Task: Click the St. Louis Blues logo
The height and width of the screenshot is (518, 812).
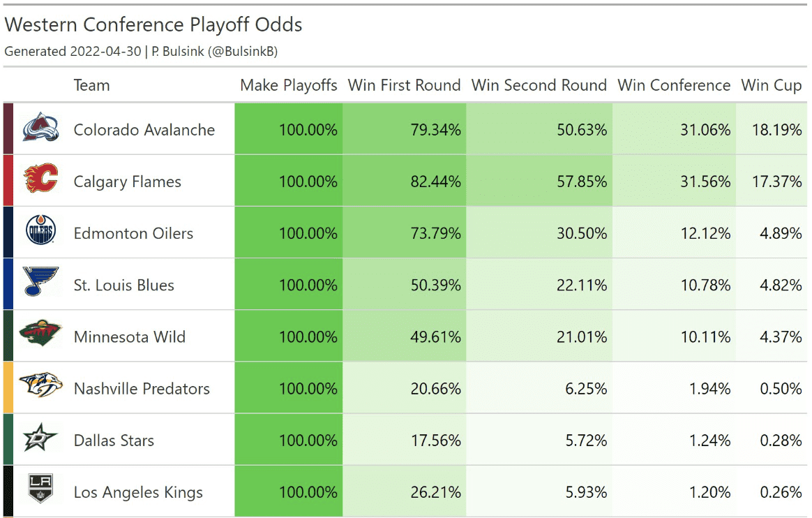Action: click(40, 283)
